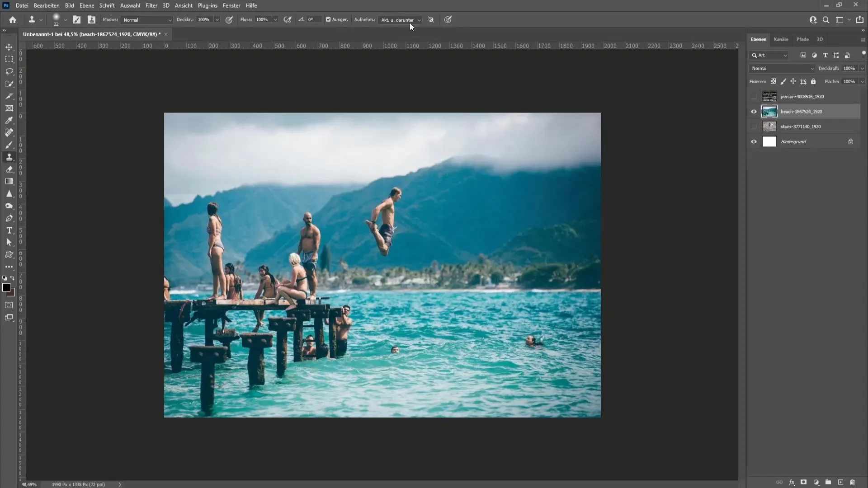868x488 pixels.
Task: Select the Lasso tool
Action: 9,71
